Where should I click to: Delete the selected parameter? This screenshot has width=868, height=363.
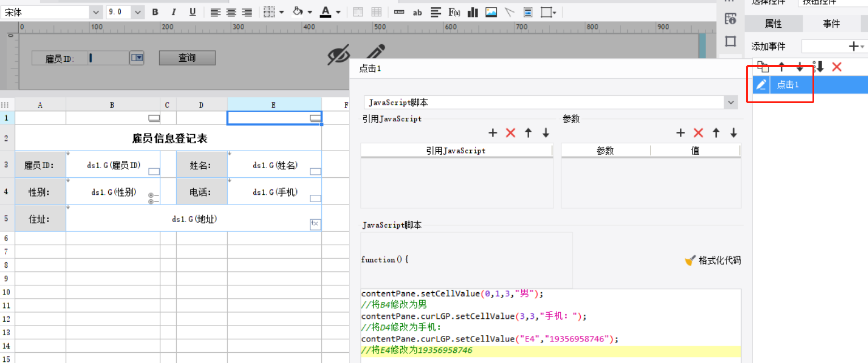click(698, 133)
